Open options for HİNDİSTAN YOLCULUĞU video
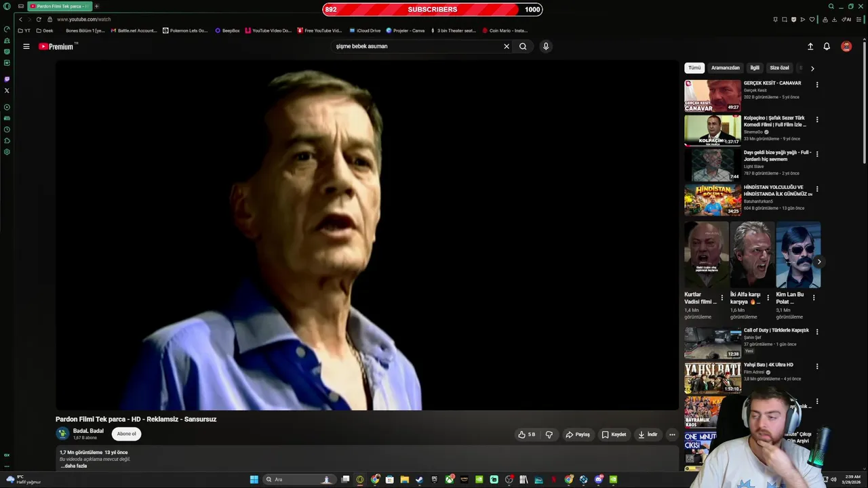The height and width of the screenshot is (488, 868). tap(817, 189)
